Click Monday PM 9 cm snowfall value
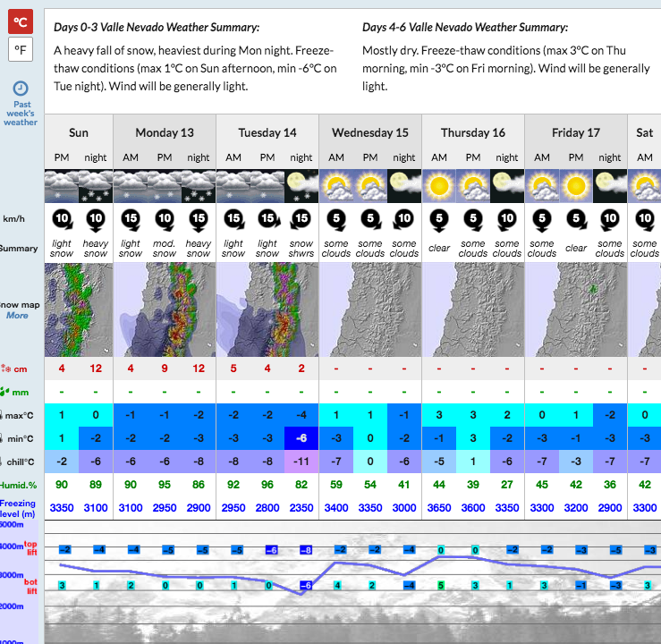Image resolution: width=661 pixels, height=644 pixels. (165, 369)
